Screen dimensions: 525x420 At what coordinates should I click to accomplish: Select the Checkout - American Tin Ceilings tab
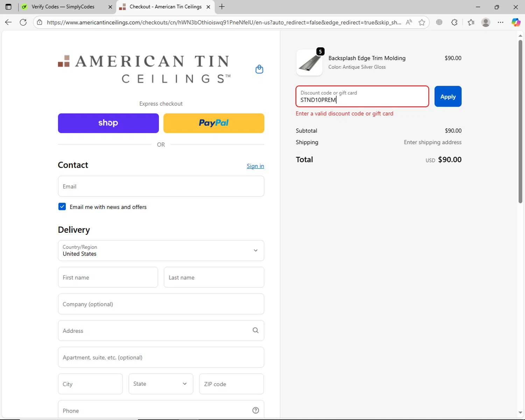(165, 7)
